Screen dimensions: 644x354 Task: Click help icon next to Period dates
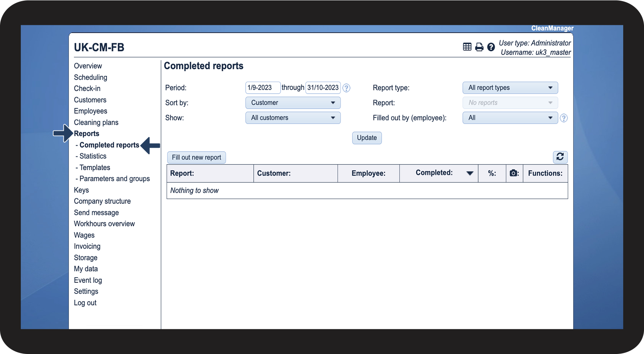(x=346, y=88)
